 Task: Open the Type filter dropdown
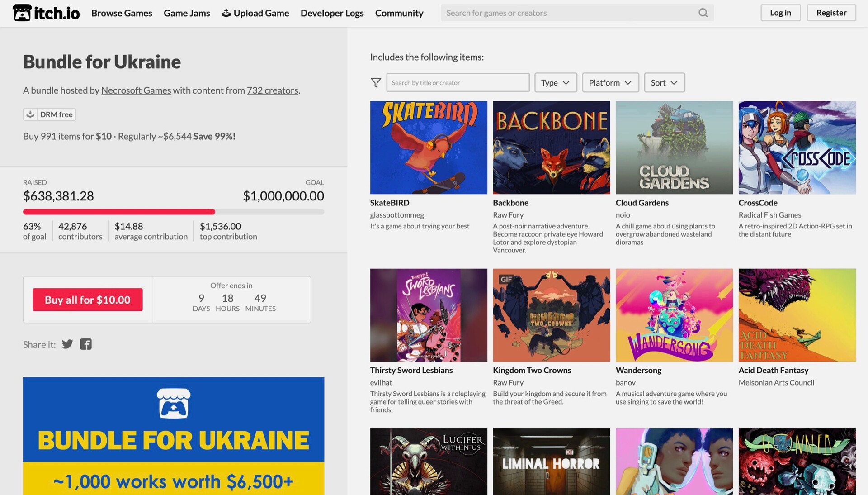click(x=555, y=82)
